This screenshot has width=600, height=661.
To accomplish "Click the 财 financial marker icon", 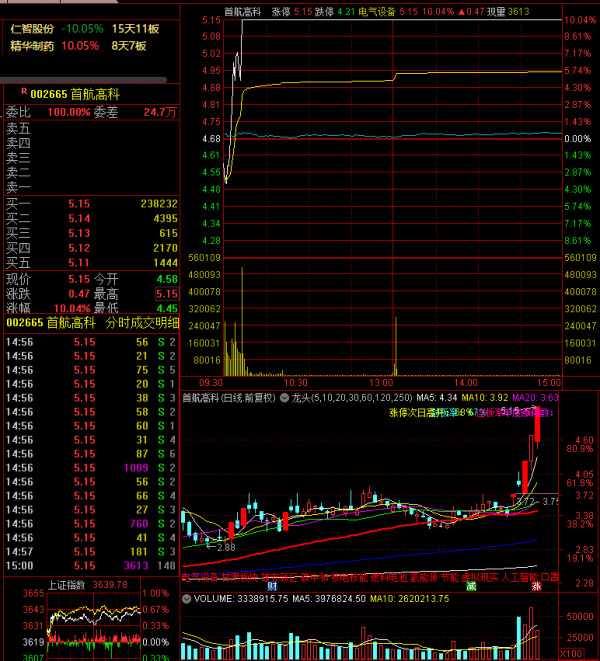I will [x=271, y=585].
